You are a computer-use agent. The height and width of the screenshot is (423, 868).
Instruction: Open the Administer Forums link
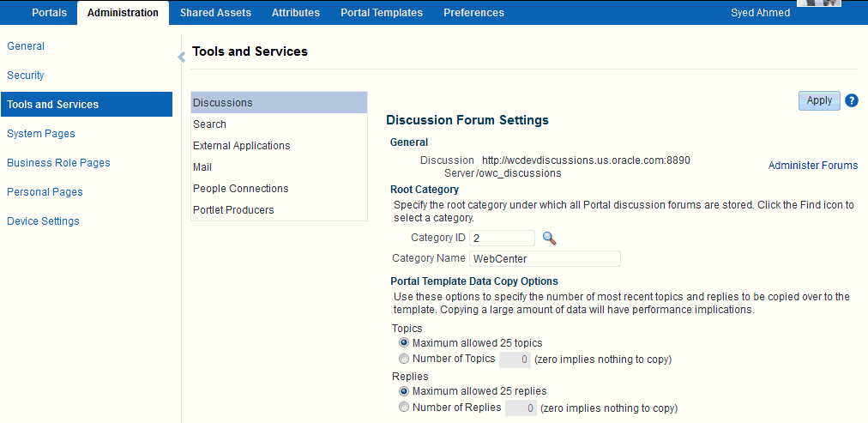coord(812,166)
